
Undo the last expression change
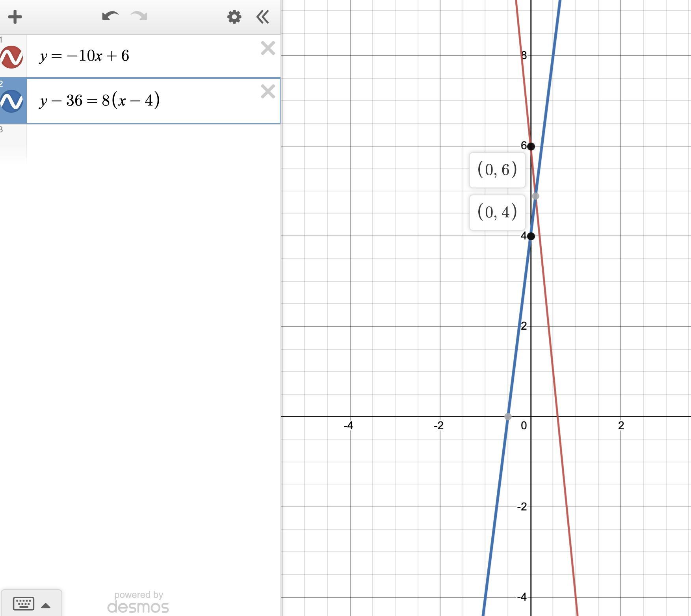110,16
